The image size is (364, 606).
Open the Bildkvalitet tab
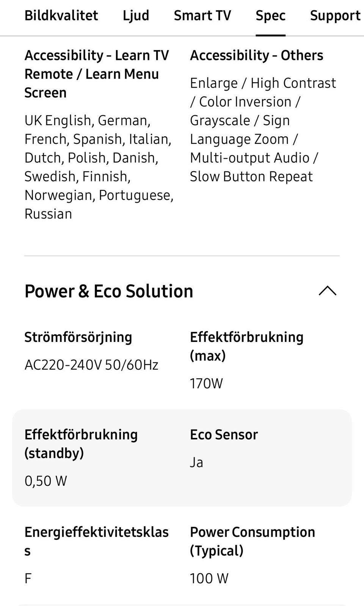click(x=61, y=16)
